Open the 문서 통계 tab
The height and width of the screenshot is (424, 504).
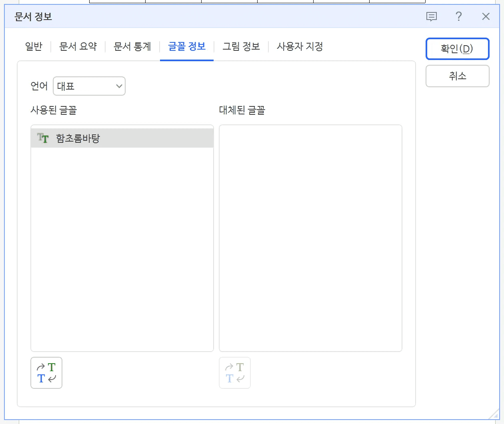pos(132,46)
